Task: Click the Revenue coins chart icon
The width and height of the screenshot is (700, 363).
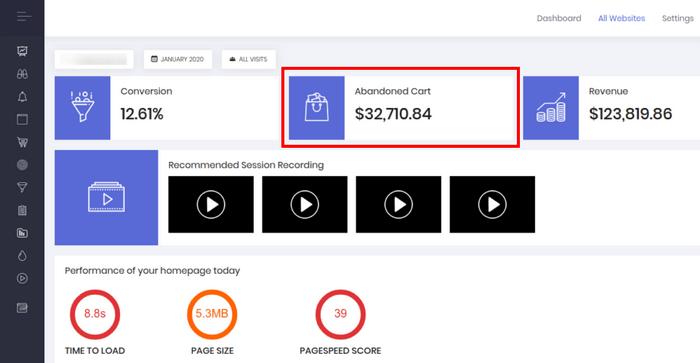Action: coord(551,108)
